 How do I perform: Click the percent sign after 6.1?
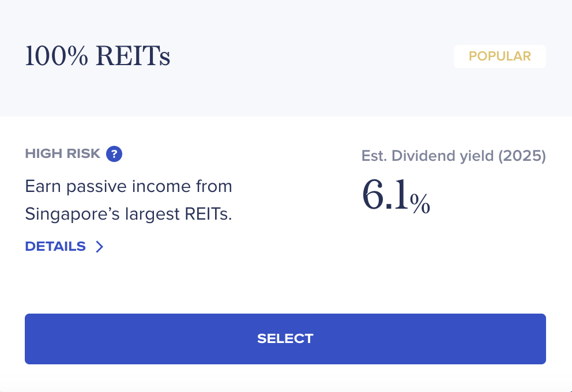420,203
